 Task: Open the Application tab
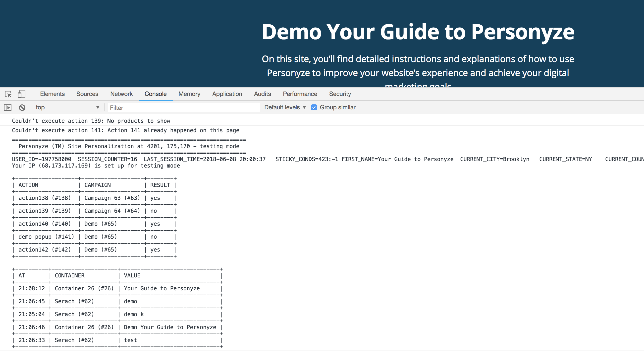point(227,94)
